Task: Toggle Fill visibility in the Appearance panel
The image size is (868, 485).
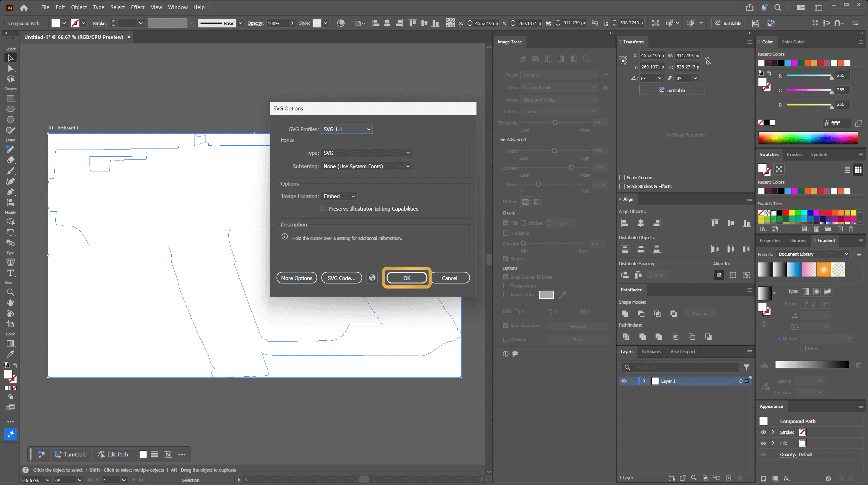Action: (763, 443)
